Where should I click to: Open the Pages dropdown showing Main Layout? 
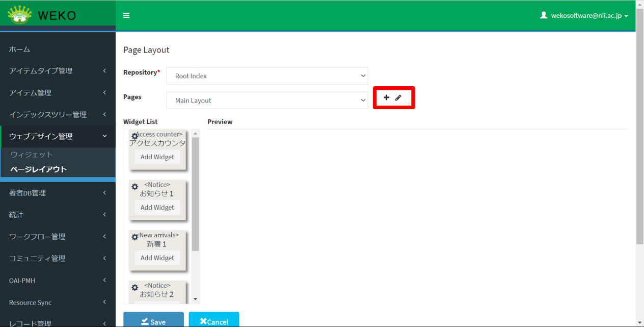pos(267,100)
